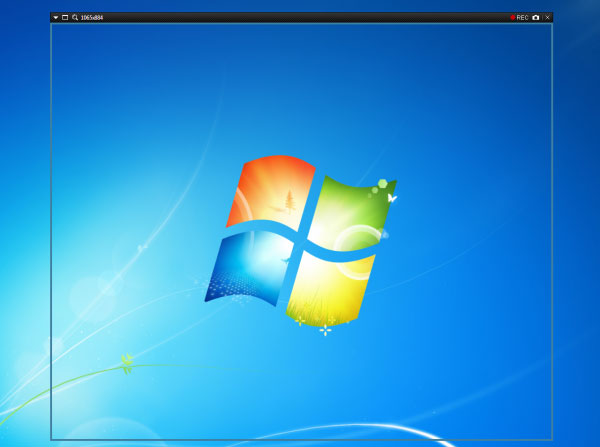Click the red pane of Windows logo
This screenshot has width=600, height=447.
point(270,192)
